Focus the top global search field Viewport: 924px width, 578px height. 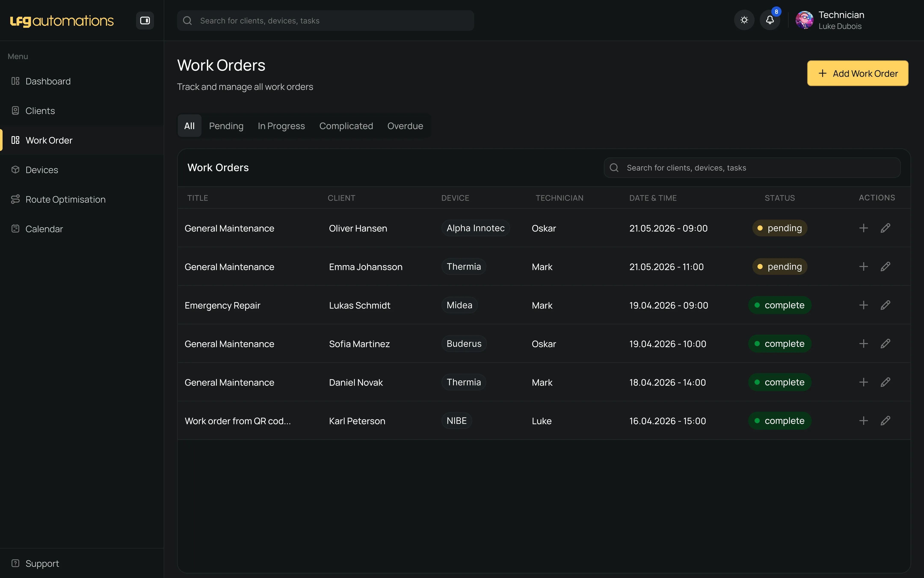coord(325,21)
